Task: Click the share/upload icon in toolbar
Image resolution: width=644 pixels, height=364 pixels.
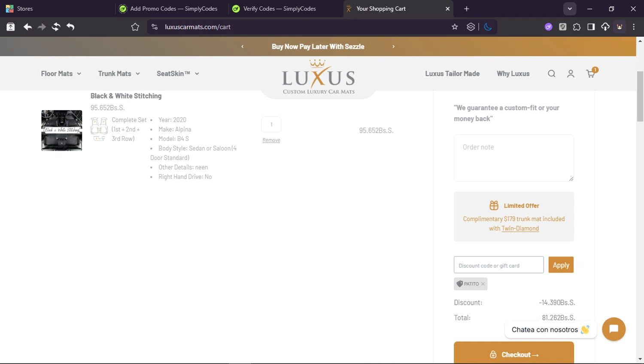Action: [11, 27]
